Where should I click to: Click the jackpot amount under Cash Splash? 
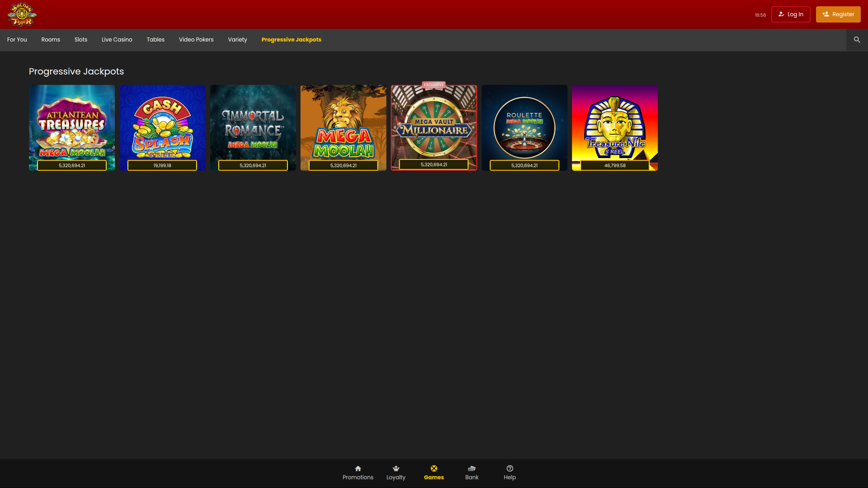pos(162,165)
